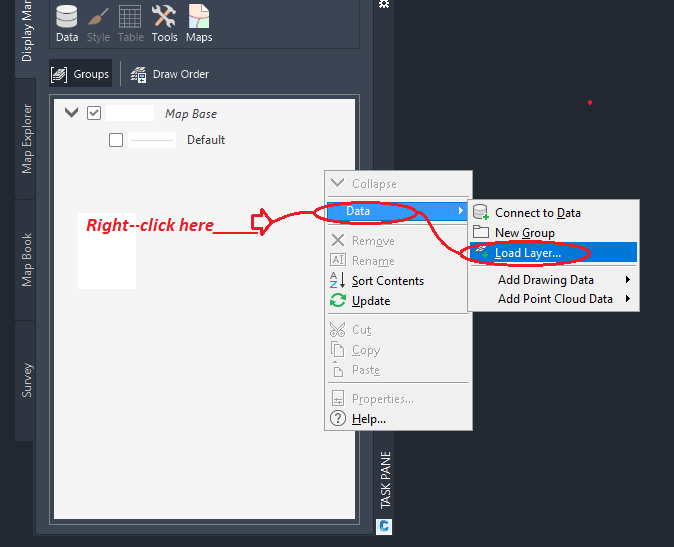Screen dimensions: 674x547
Task: Click the Data submenu arrow
Action: (460, 211)
